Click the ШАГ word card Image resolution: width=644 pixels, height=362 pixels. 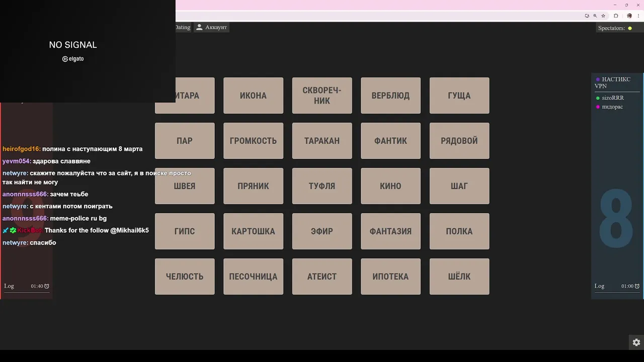click(459, 186)
